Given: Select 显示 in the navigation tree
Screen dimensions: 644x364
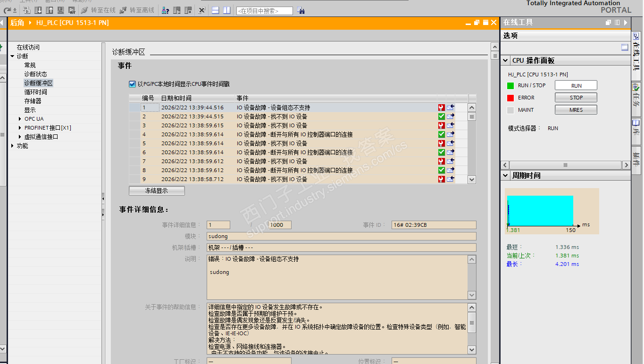Looking at the screenshot, I should coord(30,110).
